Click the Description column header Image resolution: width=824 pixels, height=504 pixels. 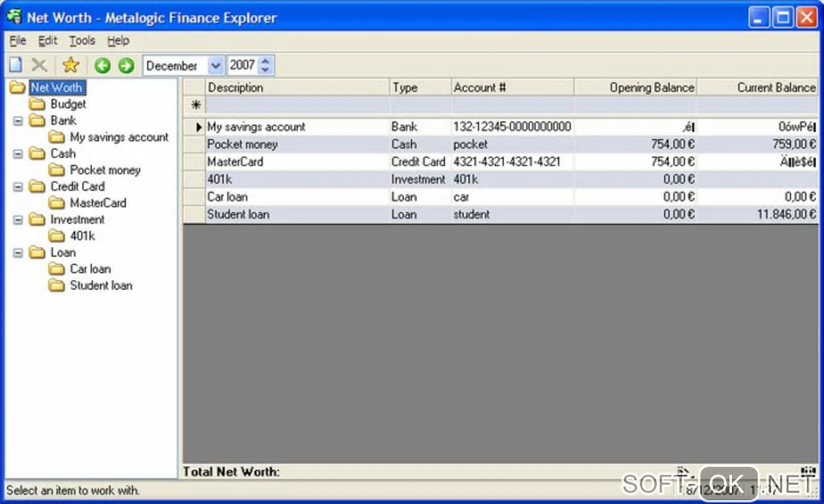pyautogui.click(x=297, y=88)
